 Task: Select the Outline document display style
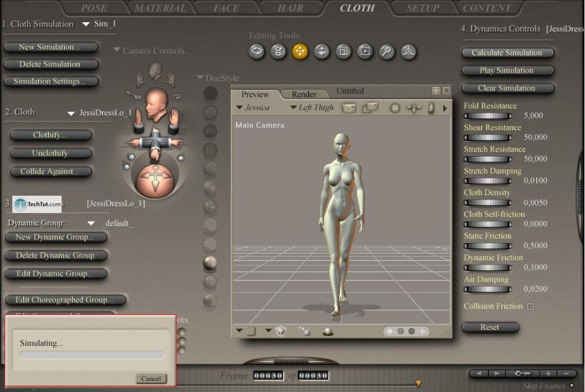click(x=211, y=112)
